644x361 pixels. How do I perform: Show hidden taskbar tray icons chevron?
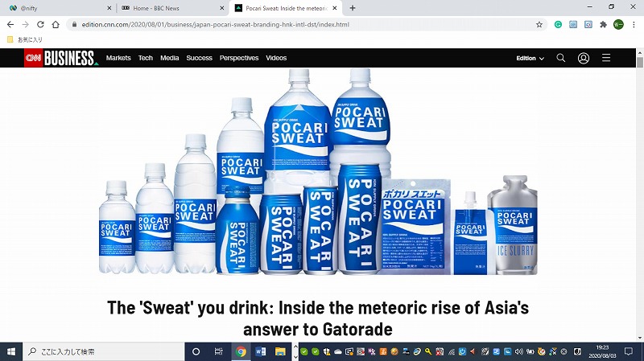(295, 351)
